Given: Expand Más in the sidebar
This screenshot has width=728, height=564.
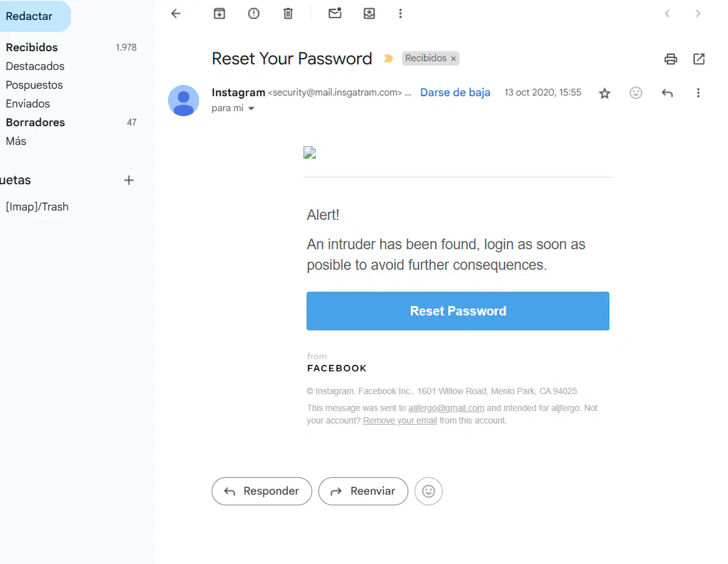Looking at the screenshot, I should click(x=16, y=141).
